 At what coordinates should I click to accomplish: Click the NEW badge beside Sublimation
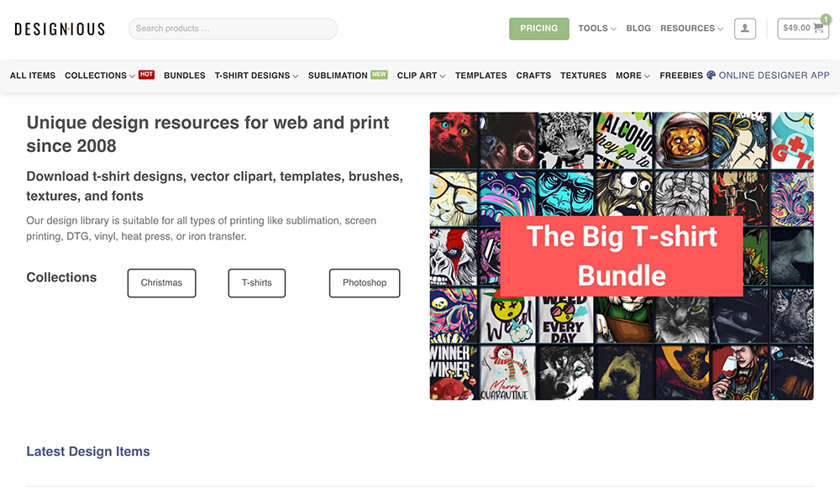379,75
